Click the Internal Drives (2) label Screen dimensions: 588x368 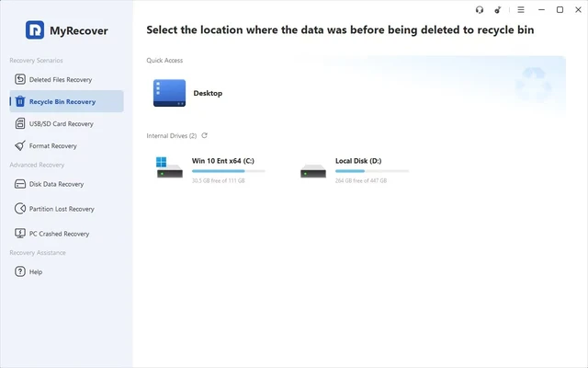pyautogui.click(x=172, y=135)
